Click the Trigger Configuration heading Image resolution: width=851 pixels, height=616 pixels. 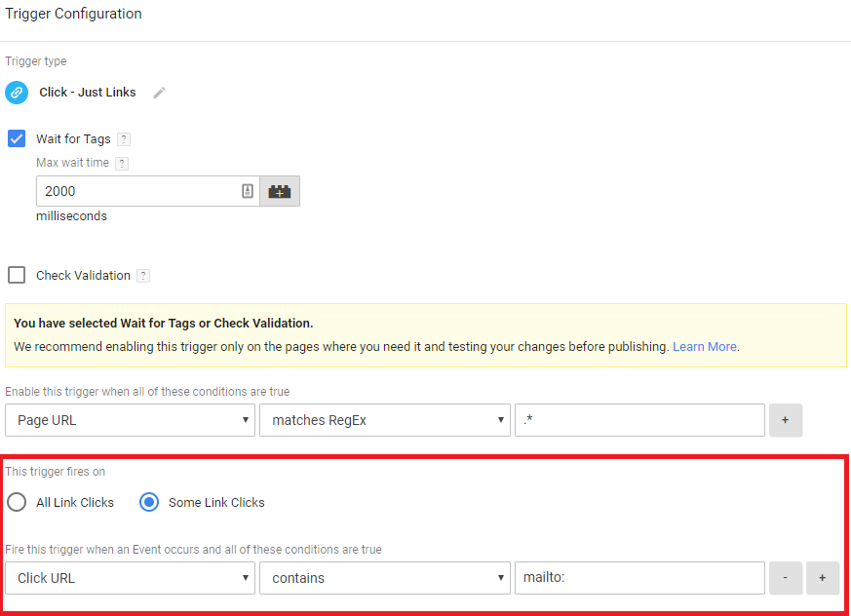(73, 14)
